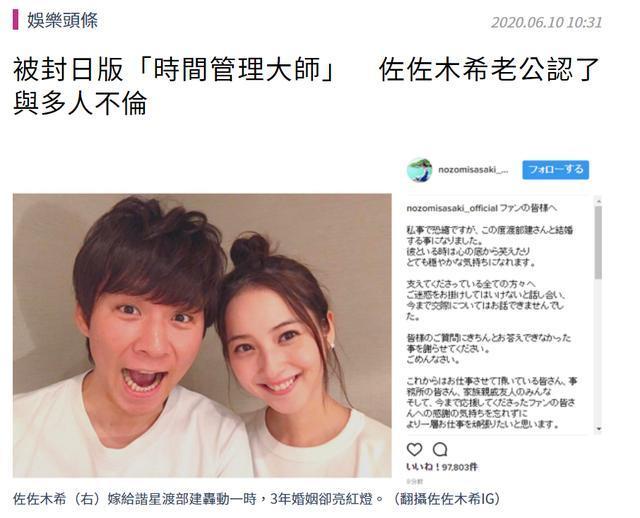Click the 翻攝佐佐木希IG credit text
Image resolution: width=640 pixels, height=518 pixels.
click(x=447, y=499)
